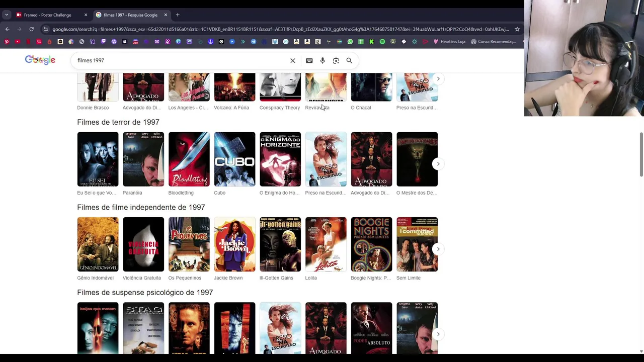Open the Twitch bookmark icon

[103, 42]
